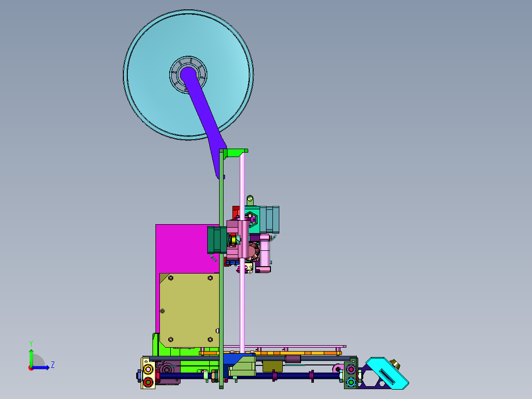Image resolution: width=532 pixels, height=399 pixels.
Task: Select the blue block under the bed
Action: pos(234,359)
